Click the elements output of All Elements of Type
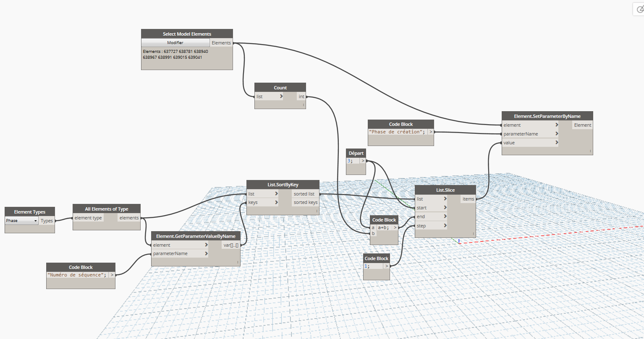 [129, 218]
